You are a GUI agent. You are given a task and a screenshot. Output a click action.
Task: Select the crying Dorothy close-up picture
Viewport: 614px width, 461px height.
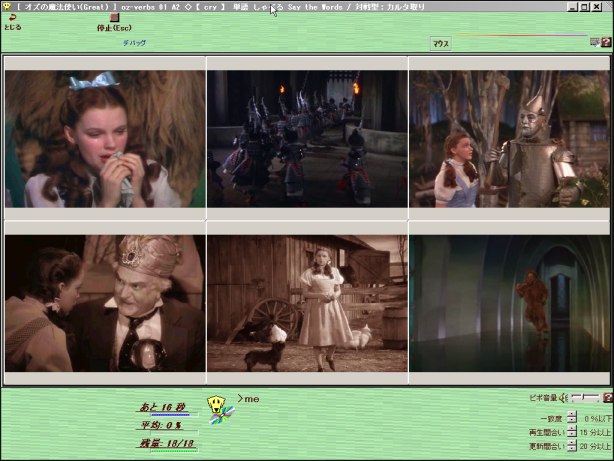coord(105,138)
